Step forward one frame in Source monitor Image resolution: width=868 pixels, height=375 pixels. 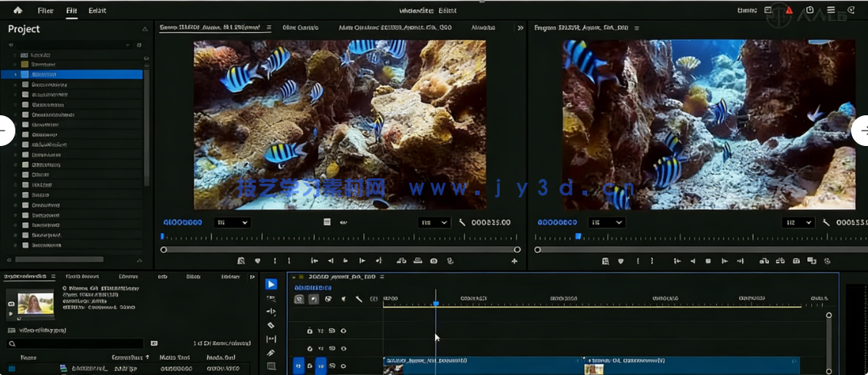tap(362, 261)
